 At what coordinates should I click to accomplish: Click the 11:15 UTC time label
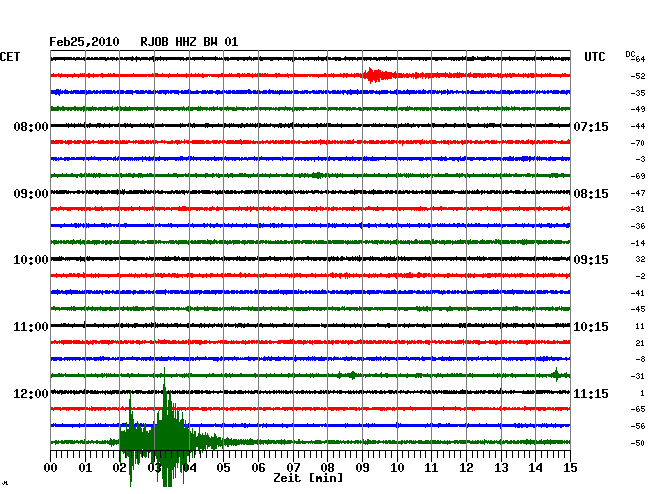point(591,393)
